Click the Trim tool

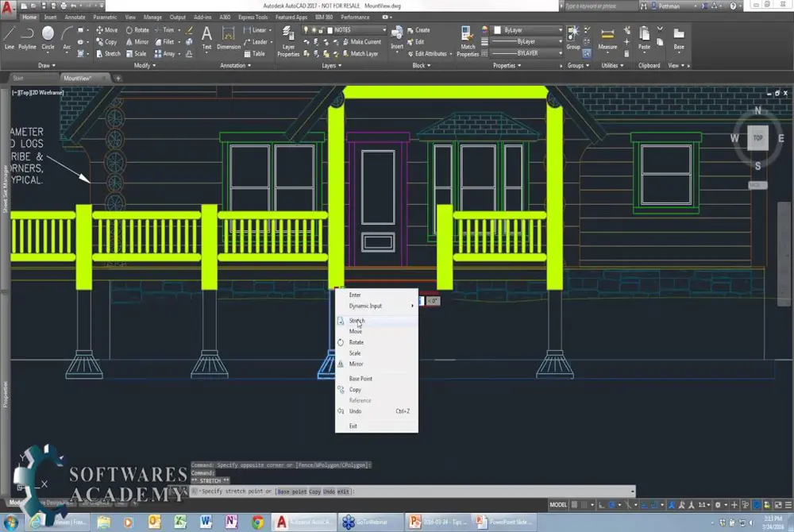[164, 30]
